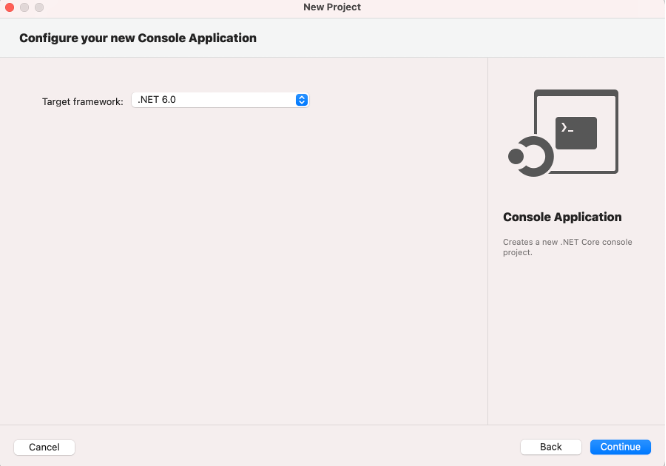Click the New Project window title
666x466 pixels.
coord(332,7)
